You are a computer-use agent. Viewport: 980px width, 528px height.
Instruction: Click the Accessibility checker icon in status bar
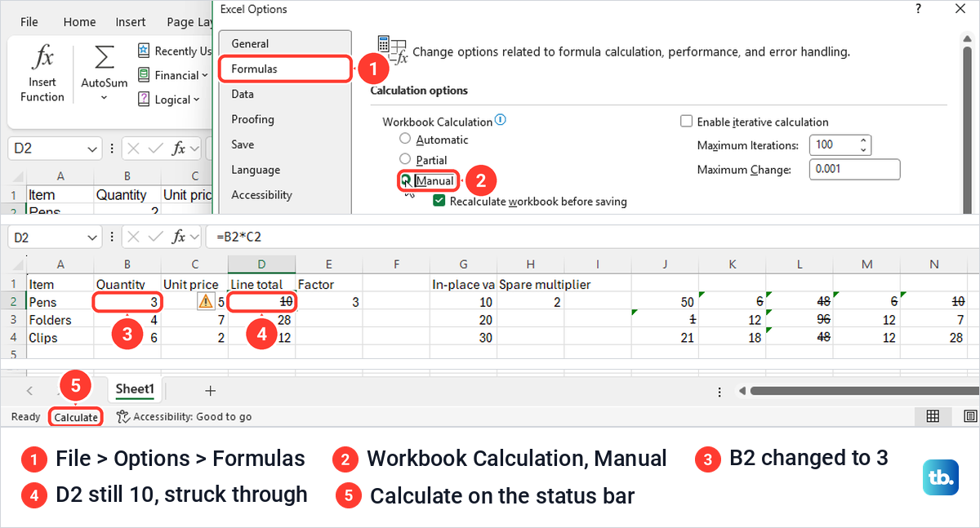123,416
